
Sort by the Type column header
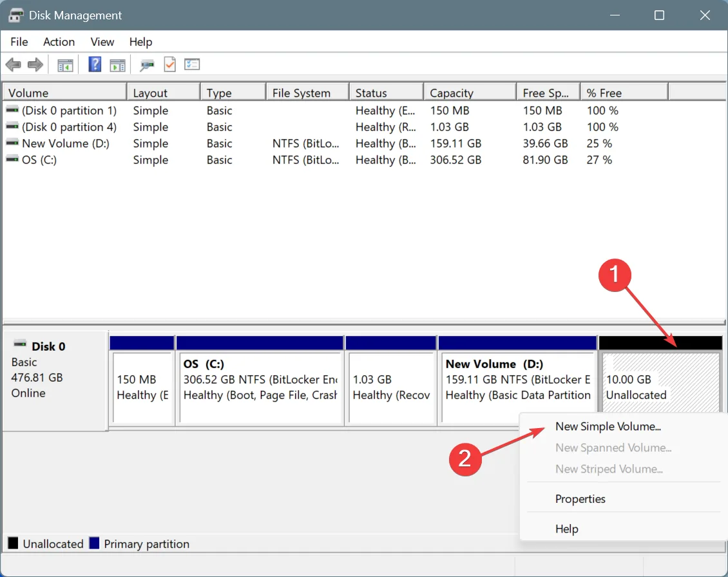233,93
